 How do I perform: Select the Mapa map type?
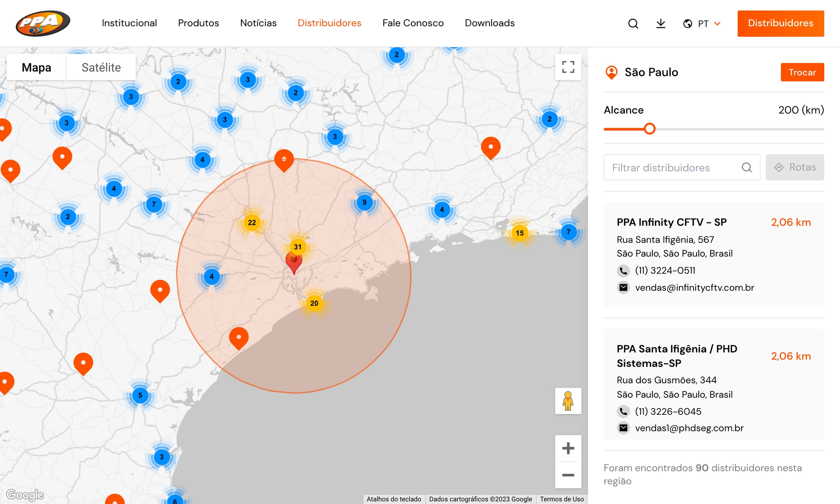(x=36, y=67)
